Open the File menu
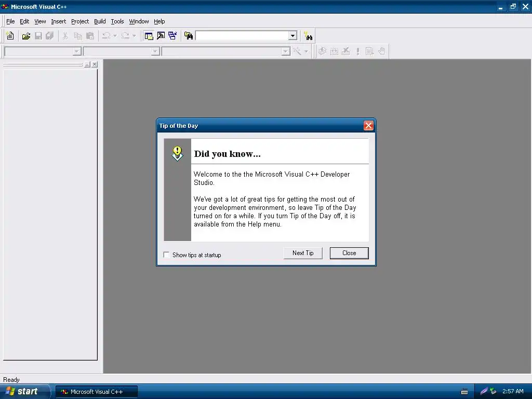This screenshot has width=532, height=399. tap(10, 21)
